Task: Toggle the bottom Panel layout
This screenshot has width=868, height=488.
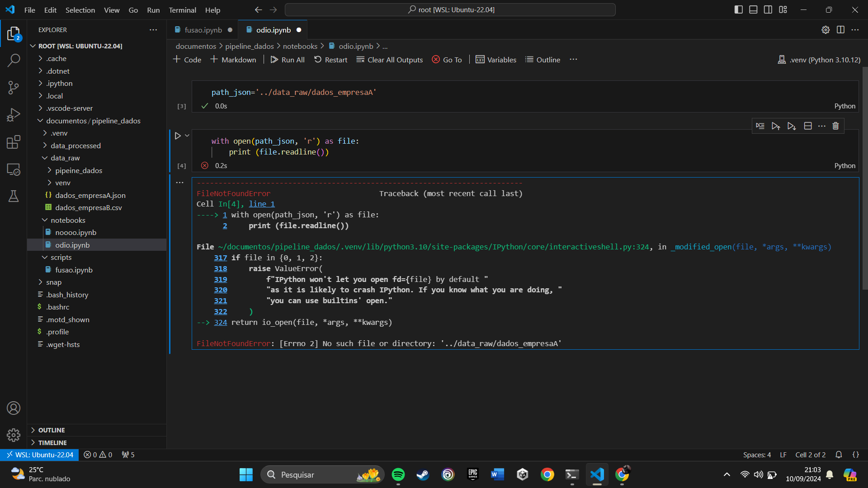Action: [x=753, y=10]
